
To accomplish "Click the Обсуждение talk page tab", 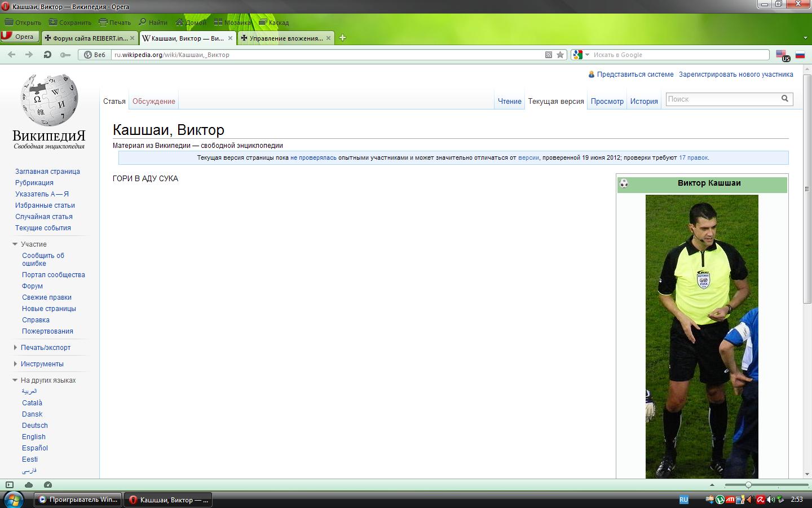I will click(x=153, y=102).
